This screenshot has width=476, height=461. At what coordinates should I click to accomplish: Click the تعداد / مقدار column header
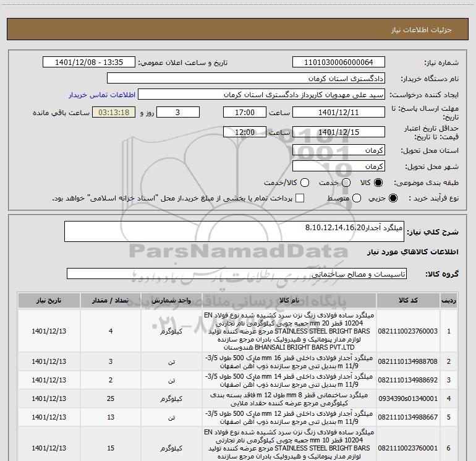[111, 300]
